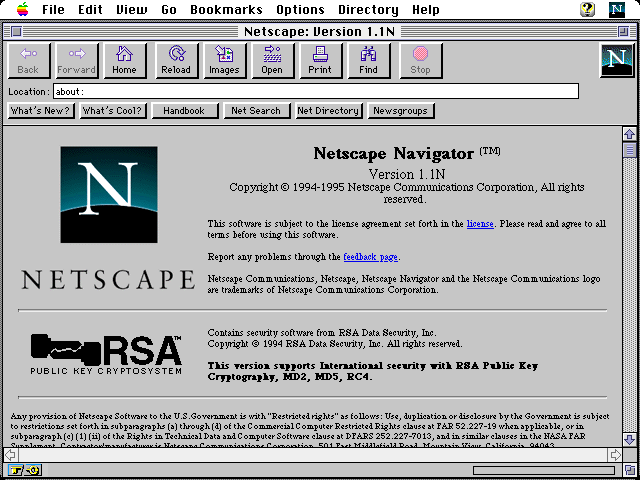Click the scroll down arrow
The image size is (640, 480).
[629, 439]
